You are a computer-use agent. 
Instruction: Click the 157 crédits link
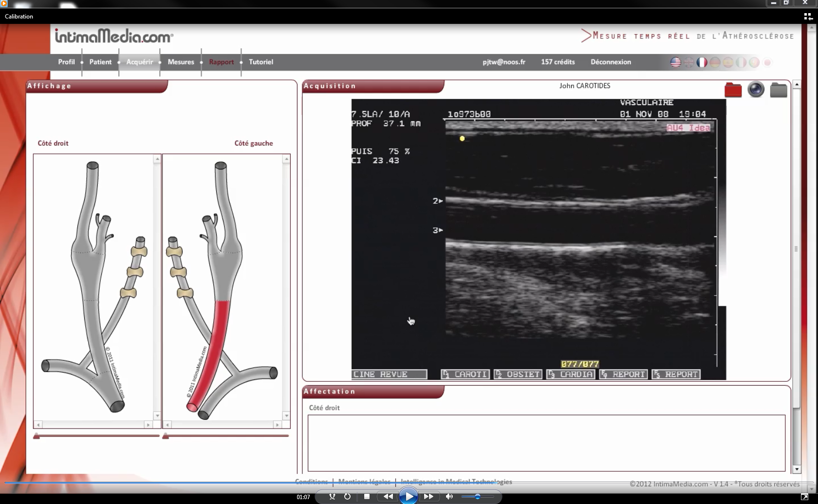(x=558, y=62)
